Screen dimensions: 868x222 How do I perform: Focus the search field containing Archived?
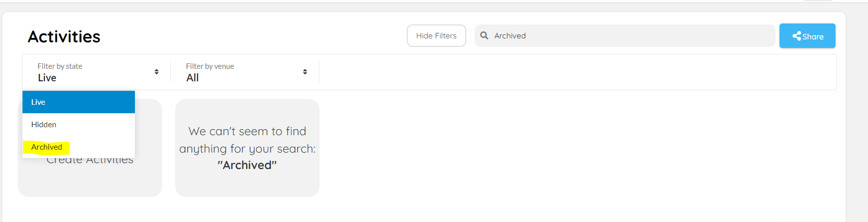click(625, 36)
